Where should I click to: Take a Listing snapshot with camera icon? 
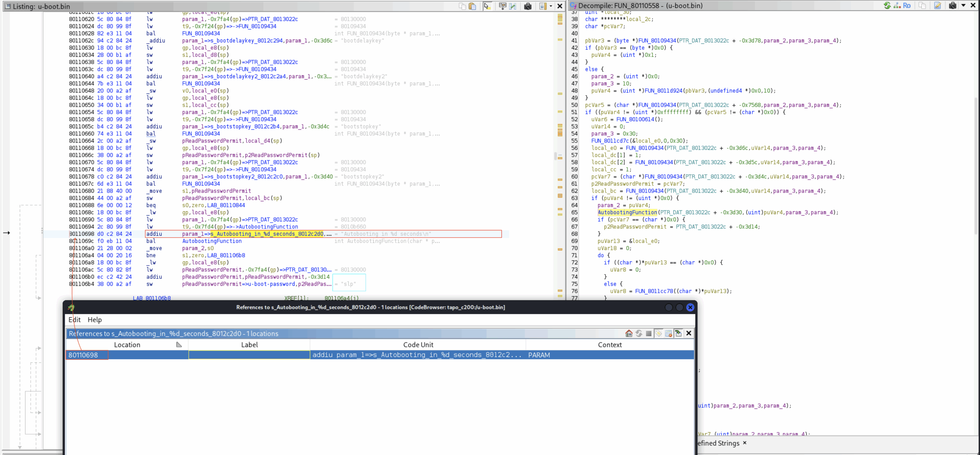528,6
